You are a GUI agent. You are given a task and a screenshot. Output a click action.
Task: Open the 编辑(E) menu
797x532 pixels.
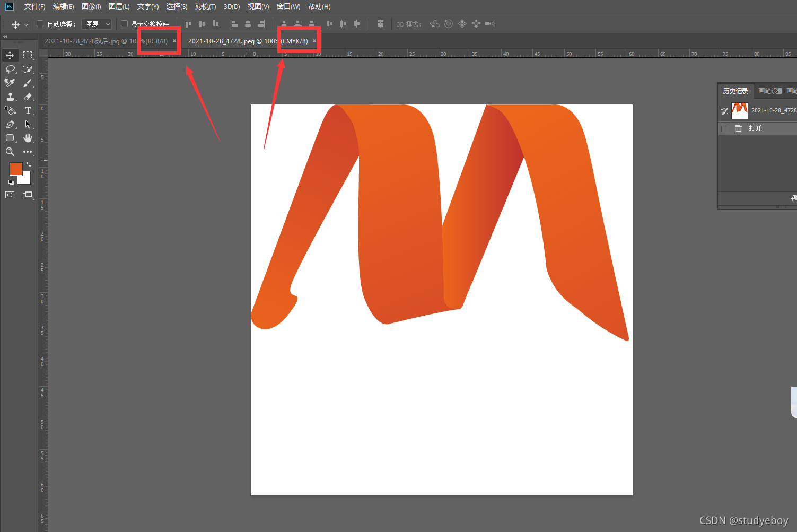tap(64, 6)
